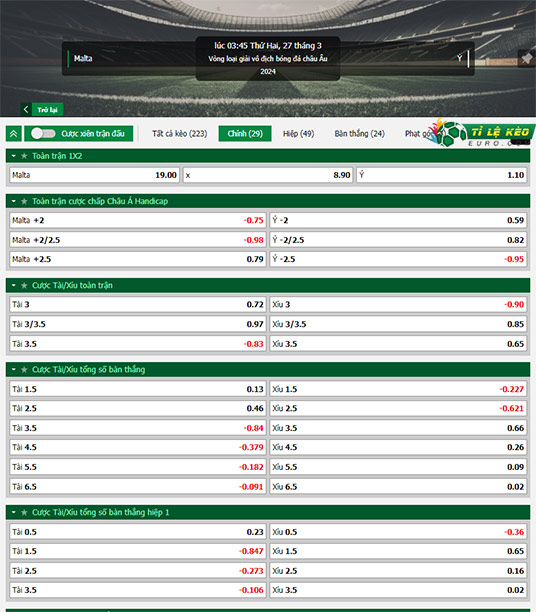Star the tổng số bàn thắng hiệp 1 section
Viewport: 536px width, 612px height.
(x=24, y=512)
